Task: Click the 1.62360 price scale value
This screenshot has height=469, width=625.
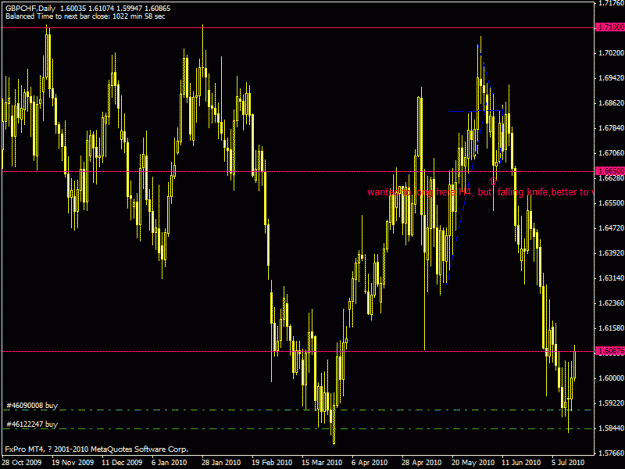Action: (611, 303)
